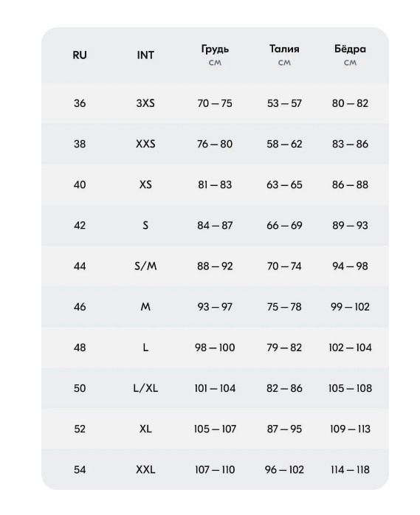Click RU size 36 cell
The height and width of the screenshot is (515, 420).
(x=80, y=103)
